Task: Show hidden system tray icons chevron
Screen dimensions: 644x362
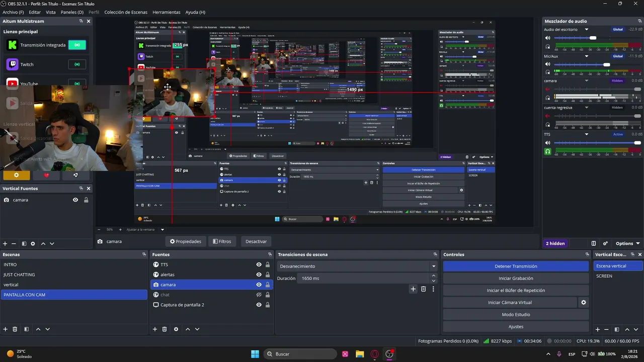Action: click(548, 354)
